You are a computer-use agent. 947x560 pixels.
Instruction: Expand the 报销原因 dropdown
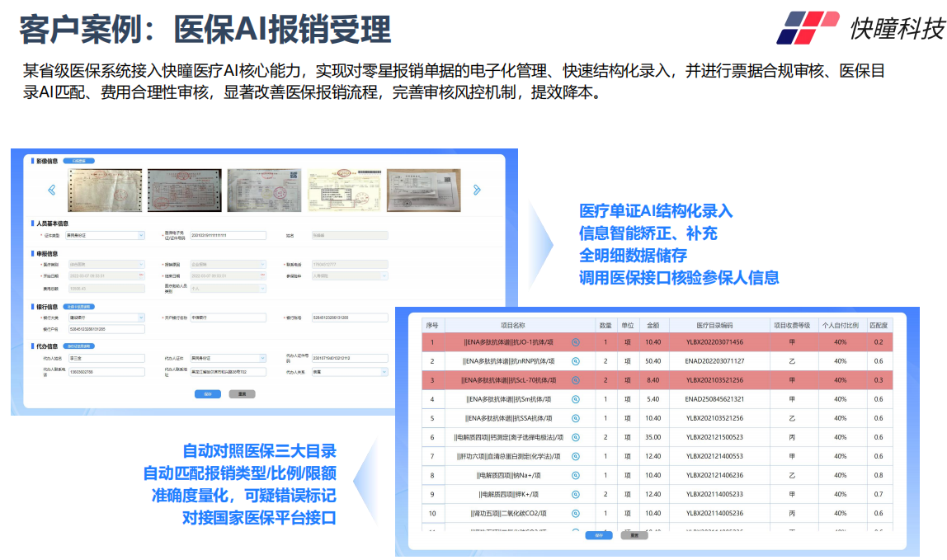[x=262, y=265]
